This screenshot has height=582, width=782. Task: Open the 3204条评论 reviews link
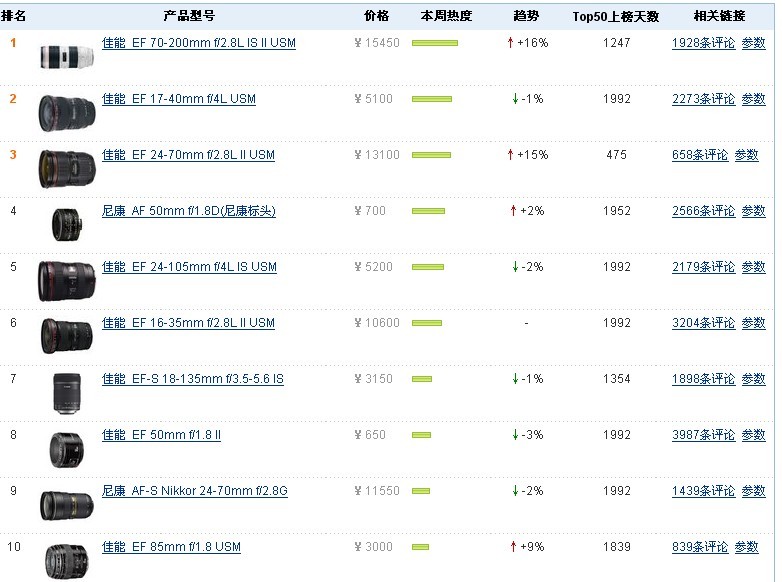point(703,323)
